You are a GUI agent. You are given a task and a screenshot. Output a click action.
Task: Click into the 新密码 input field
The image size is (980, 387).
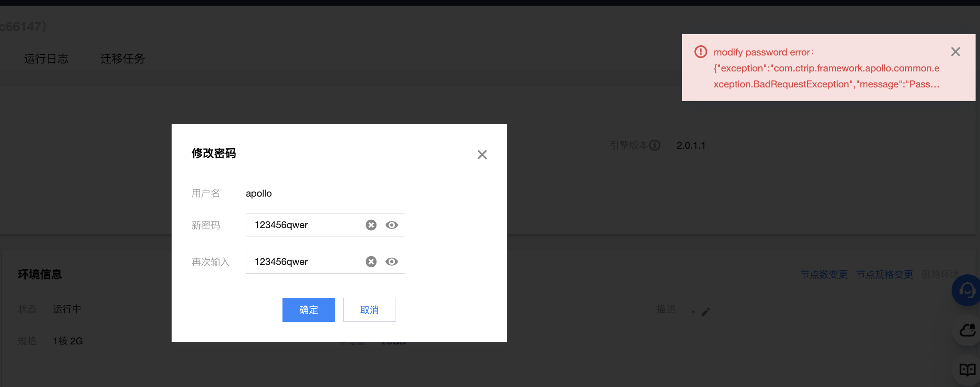(x=306, y=225)
